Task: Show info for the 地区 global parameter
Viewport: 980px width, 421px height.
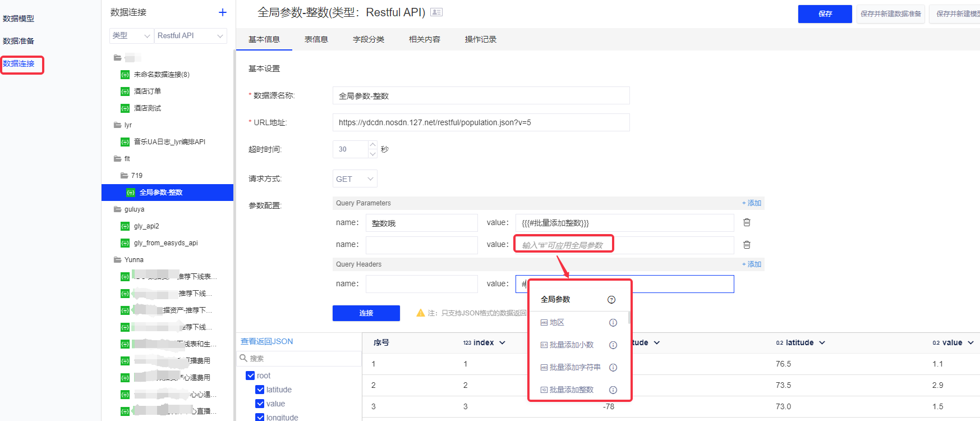Action: [613, 323]
